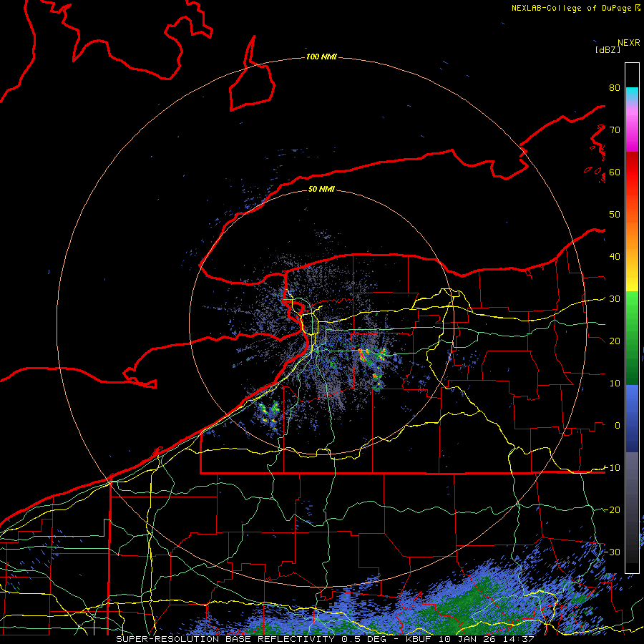The image size is (644, 644).
Task: Click the 50 NMI range ring label
Action: tap(321, 190)
